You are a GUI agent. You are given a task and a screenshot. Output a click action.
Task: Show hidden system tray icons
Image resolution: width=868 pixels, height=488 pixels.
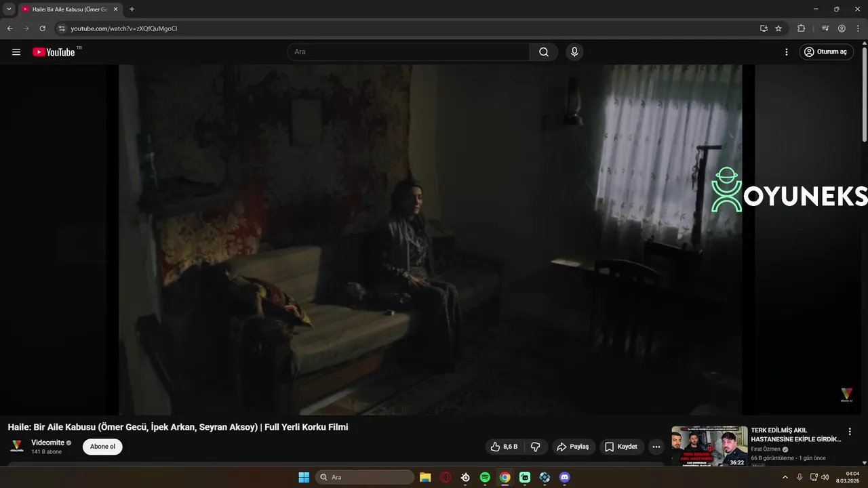coord(785,477)
